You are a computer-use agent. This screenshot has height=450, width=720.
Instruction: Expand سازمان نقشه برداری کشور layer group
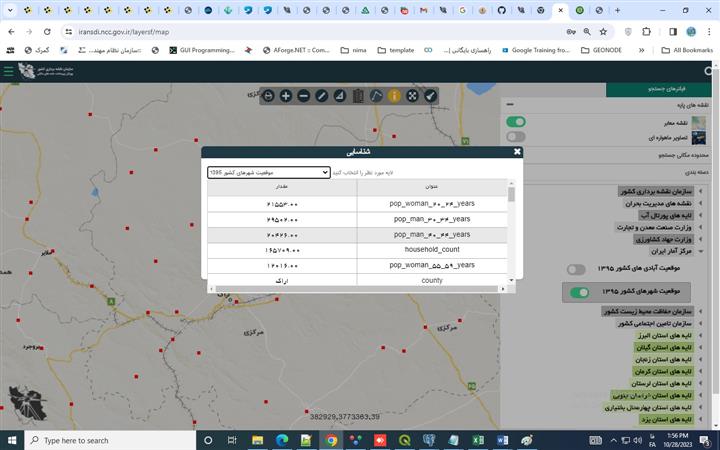click(x=702, y=190)
